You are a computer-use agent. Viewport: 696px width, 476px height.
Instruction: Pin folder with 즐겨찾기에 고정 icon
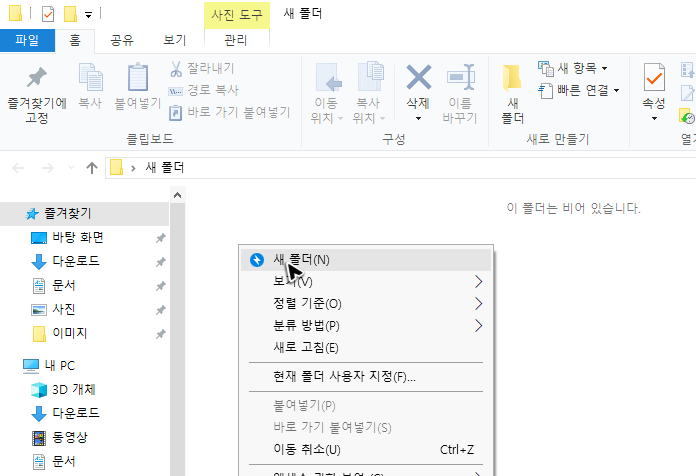click(37, 78)
